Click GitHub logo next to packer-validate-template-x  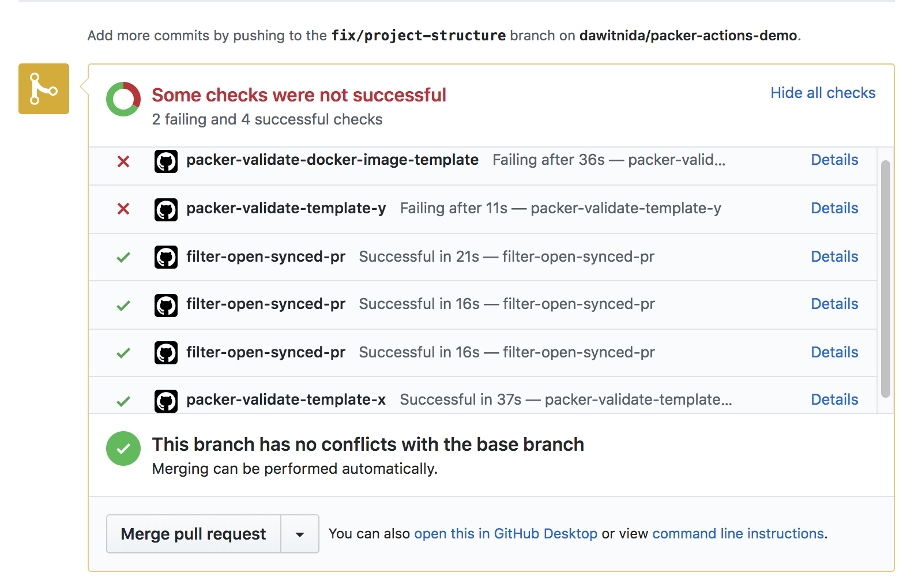(166, 401)
